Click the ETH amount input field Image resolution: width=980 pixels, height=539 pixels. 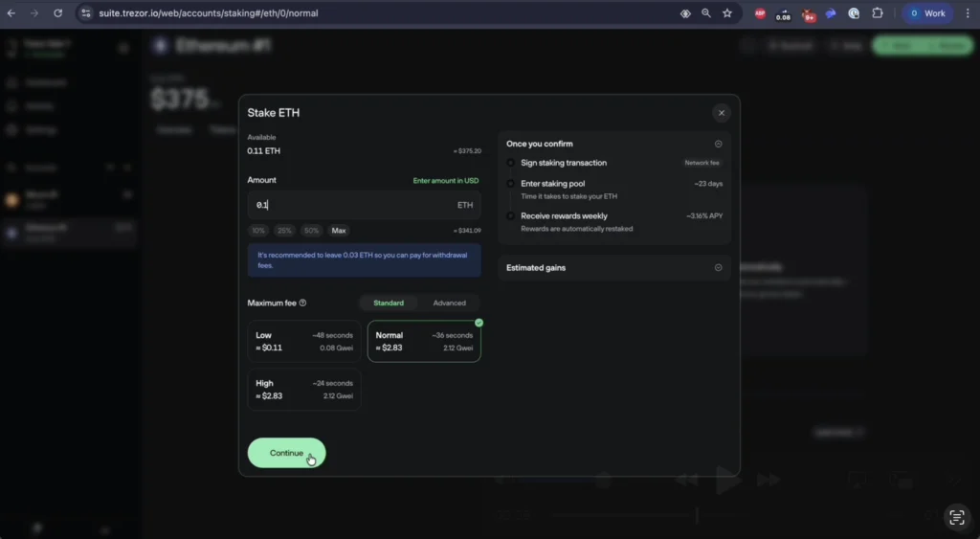coord(354,205)
